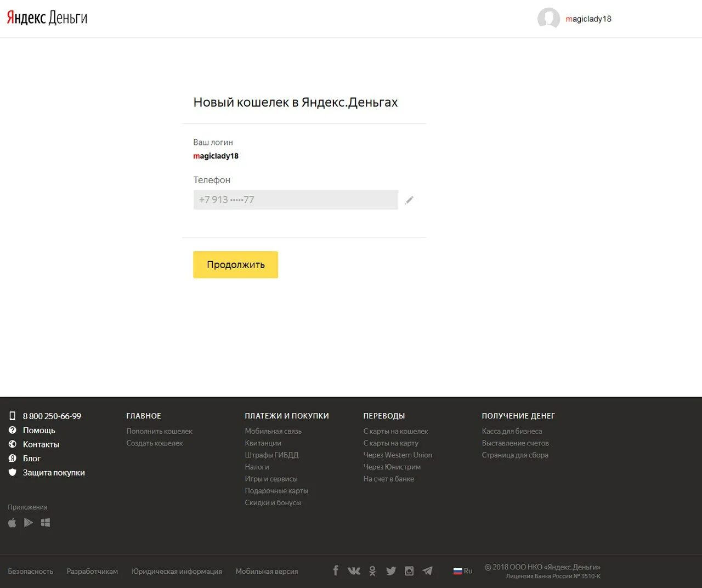Viewport: 702px width, 588px height.
Task: Open Создать кошелек link
Action: coord(155,443)
